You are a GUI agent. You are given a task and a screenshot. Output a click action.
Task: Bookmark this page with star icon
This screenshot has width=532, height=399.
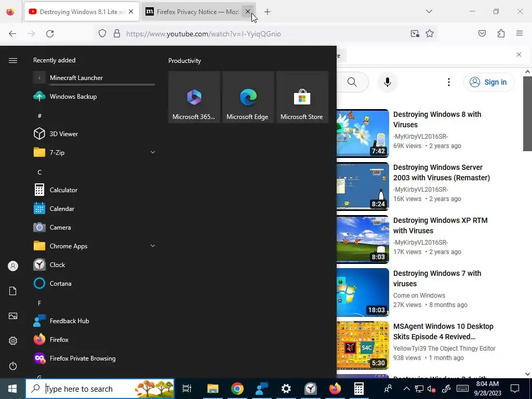tap(430, 34)
